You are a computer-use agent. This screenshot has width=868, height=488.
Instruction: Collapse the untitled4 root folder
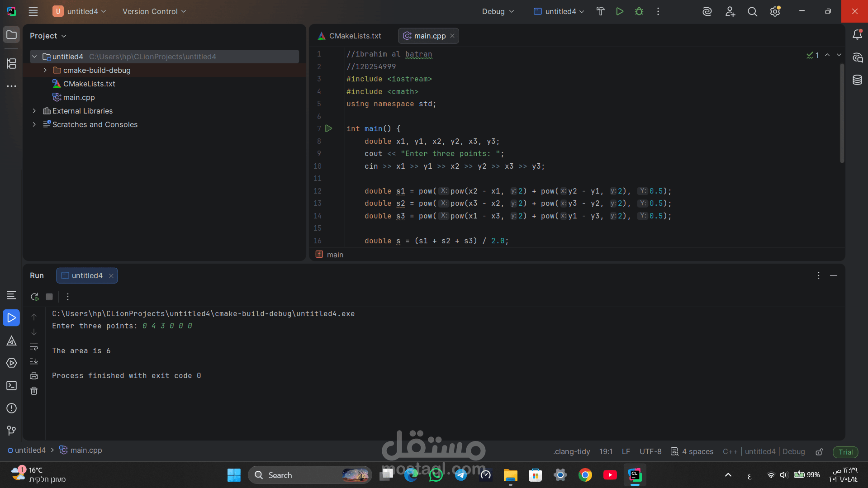(34, 57)
